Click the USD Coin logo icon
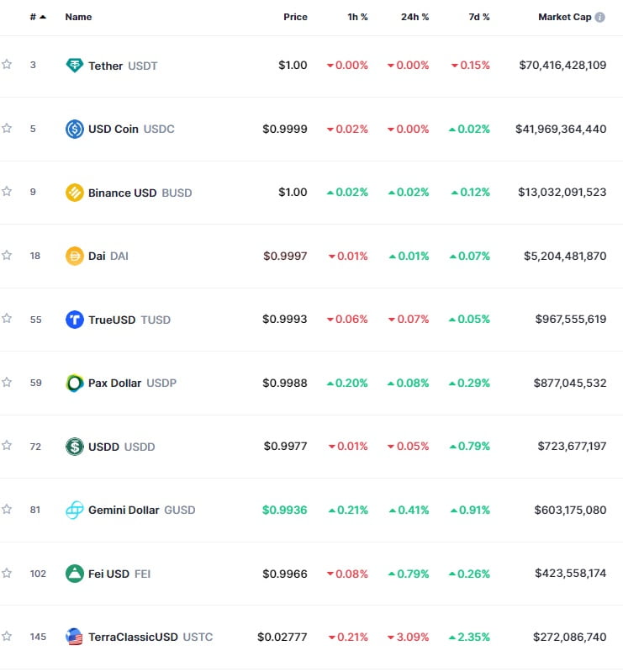The width and height of the screenshot is (623, 672). point(75,129)
